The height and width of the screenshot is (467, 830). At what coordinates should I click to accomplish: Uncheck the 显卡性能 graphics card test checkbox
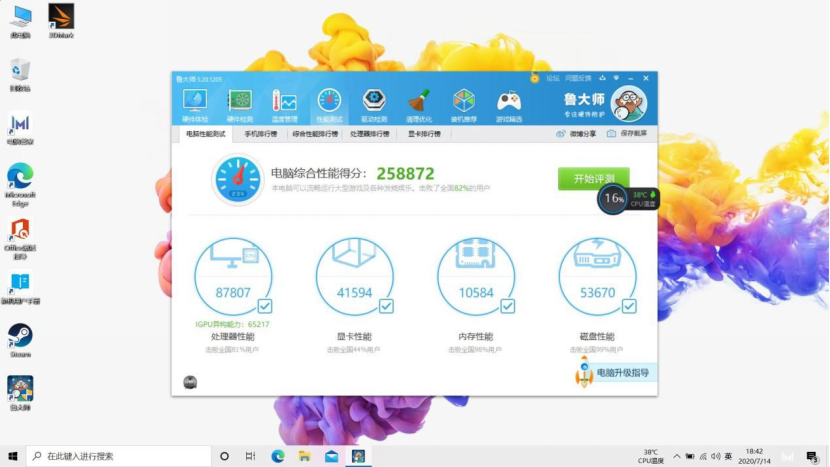point(386,306)
